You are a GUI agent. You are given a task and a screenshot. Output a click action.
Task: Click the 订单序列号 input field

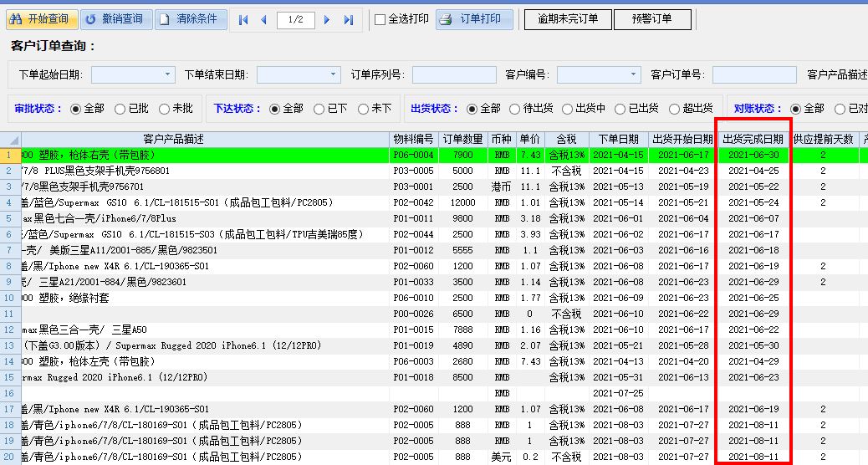point(454,75)
